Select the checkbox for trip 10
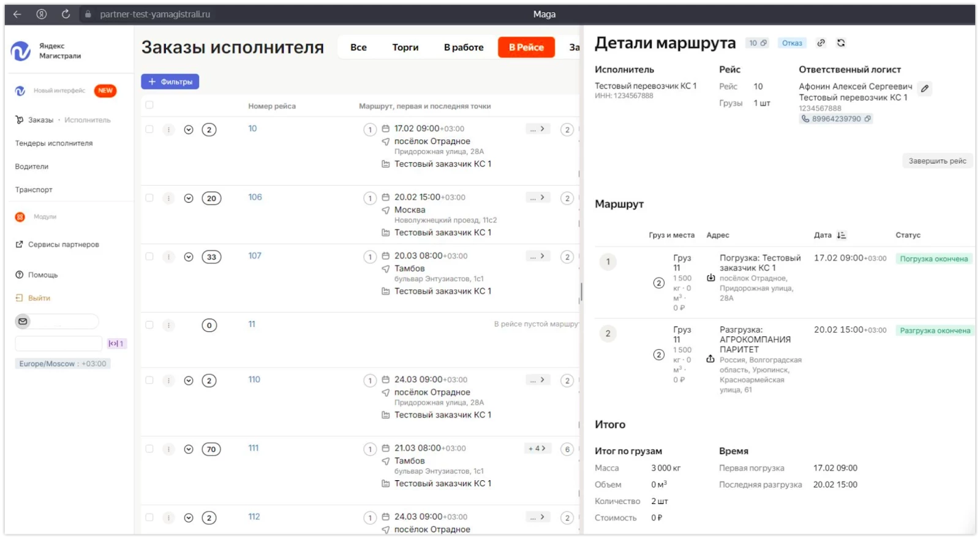The width and height of the screenshot is (980, 539). (x=149, y=129)
